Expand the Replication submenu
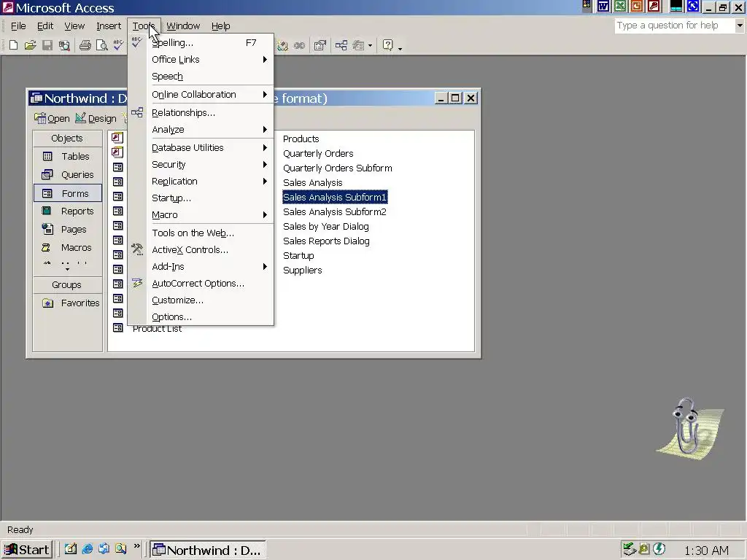 [201, 182]
